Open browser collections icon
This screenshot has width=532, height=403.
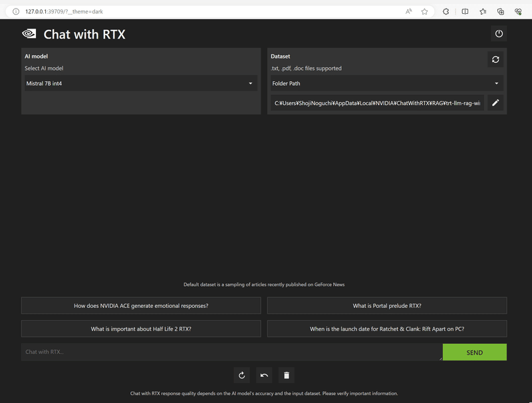pyautogui.click(x=501, y=11)
